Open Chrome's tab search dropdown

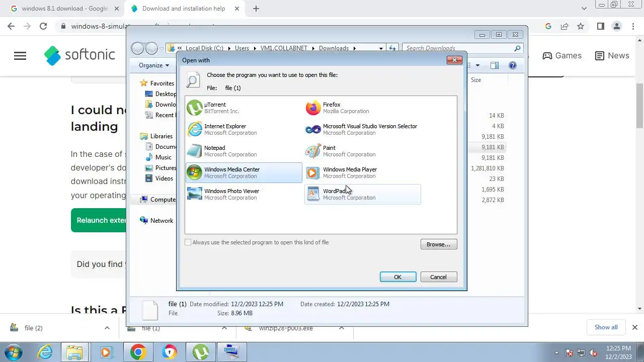click(584, 9)
